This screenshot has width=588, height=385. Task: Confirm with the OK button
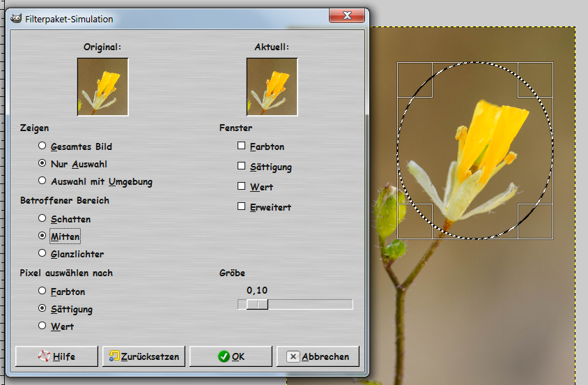coord(231,356)
